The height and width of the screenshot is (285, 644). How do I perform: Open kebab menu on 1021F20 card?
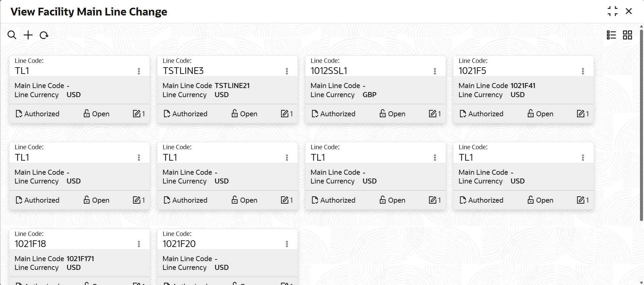point(287,244)
